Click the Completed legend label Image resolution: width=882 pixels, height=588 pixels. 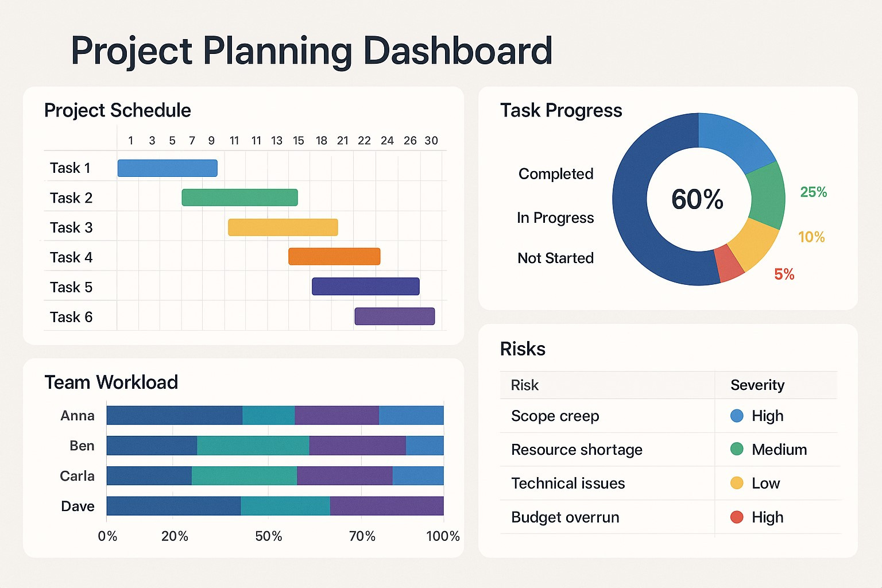click(556, 174)
